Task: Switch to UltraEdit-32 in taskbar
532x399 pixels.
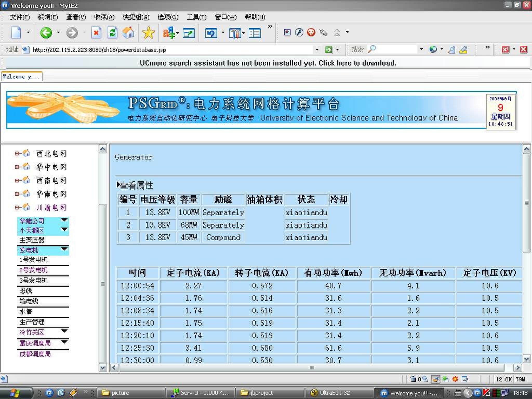Action: (335, 393)
